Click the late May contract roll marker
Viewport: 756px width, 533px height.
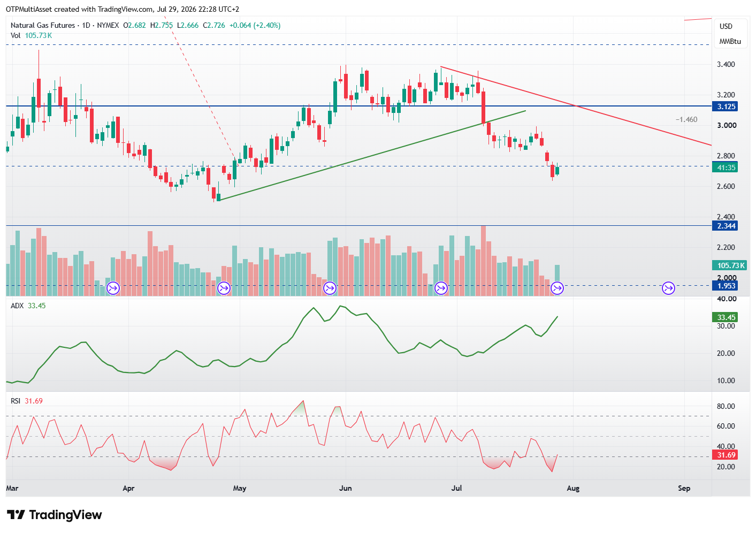pos(330,288)
